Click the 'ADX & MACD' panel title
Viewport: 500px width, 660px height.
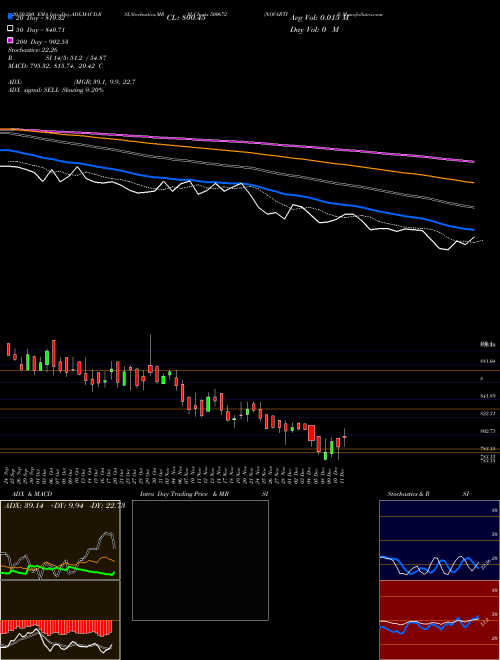(x=32, y=494)
